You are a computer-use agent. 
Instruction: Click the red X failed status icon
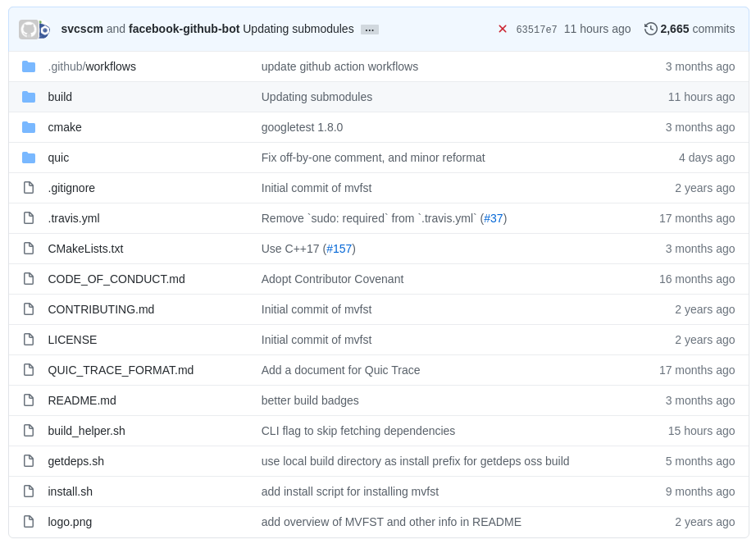[x=502, y=28]
